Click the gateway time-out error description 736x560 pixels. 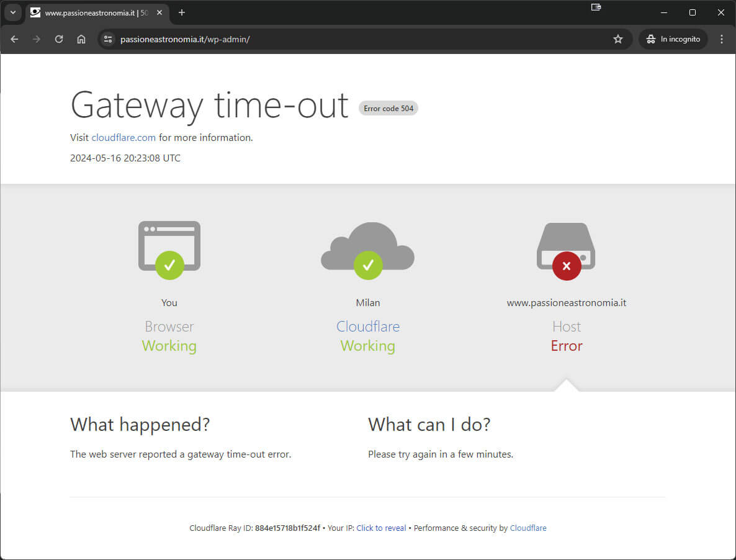(x=181, y=454)
